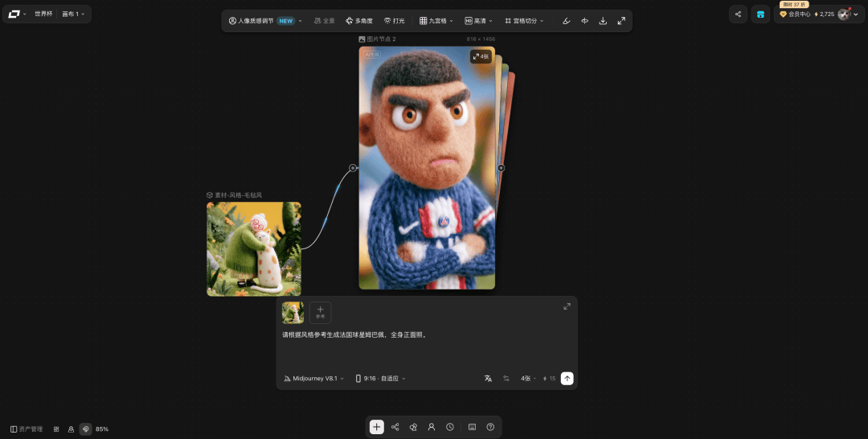
Task: Open the parameter sliders settings icon
Action: (506, 379)
